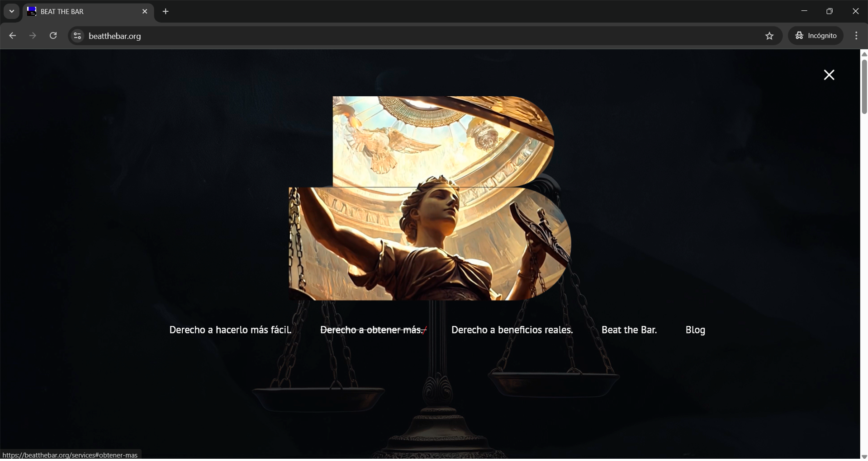868x461 pixels.
Task: Open the Incógnito profile indicator
Action: click(816, 36)
